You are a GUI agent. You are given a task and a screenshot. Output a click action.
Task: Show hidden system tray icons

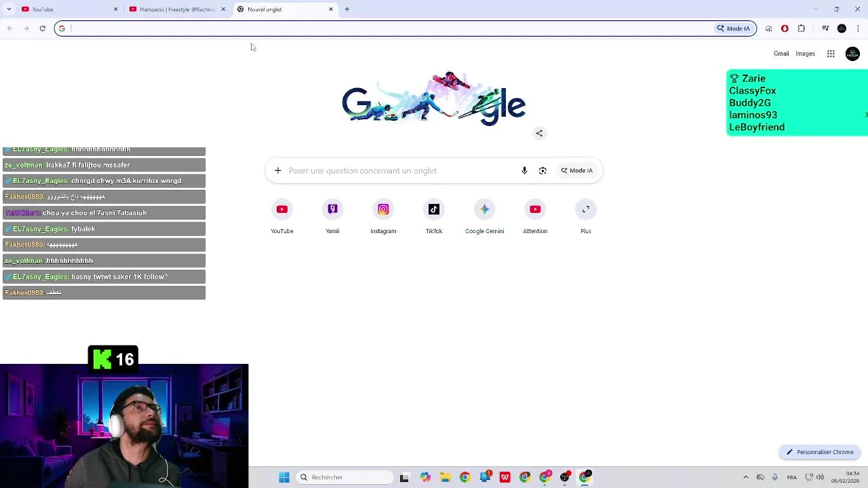tap(746, 477)
